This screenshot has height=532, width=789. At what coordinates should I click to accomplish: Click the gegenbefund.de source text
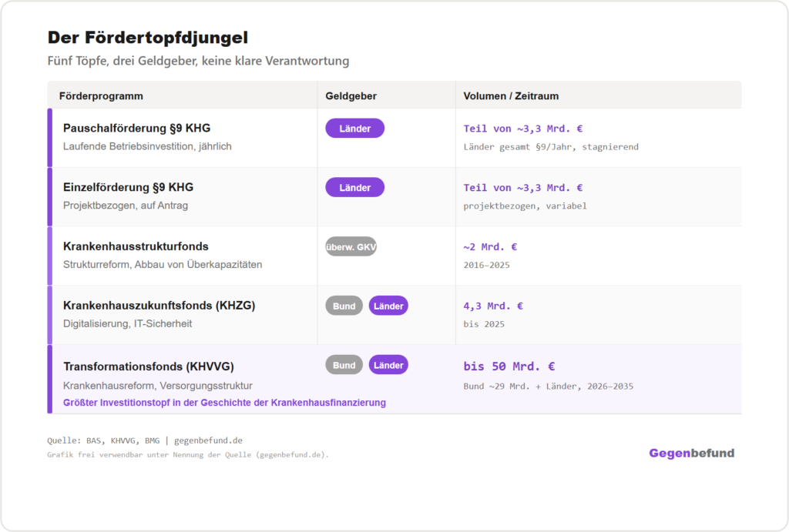click(208, 440)
